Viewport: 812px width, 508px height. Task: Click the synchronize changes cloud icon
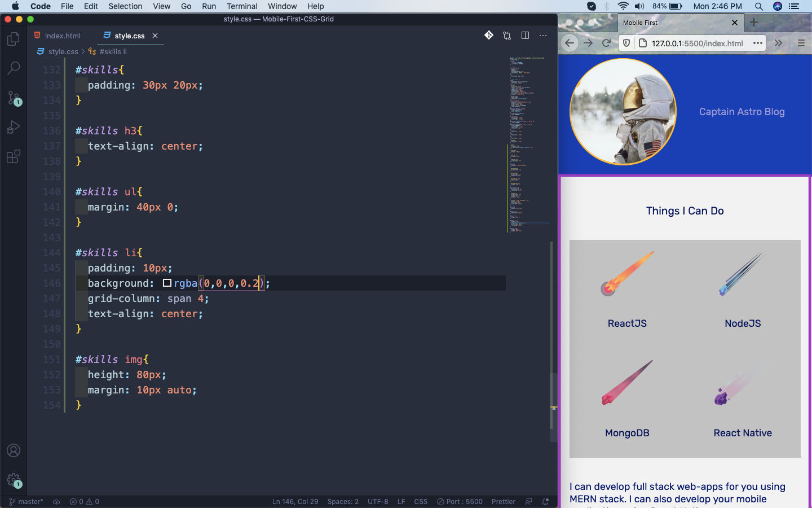coord(56,502)
